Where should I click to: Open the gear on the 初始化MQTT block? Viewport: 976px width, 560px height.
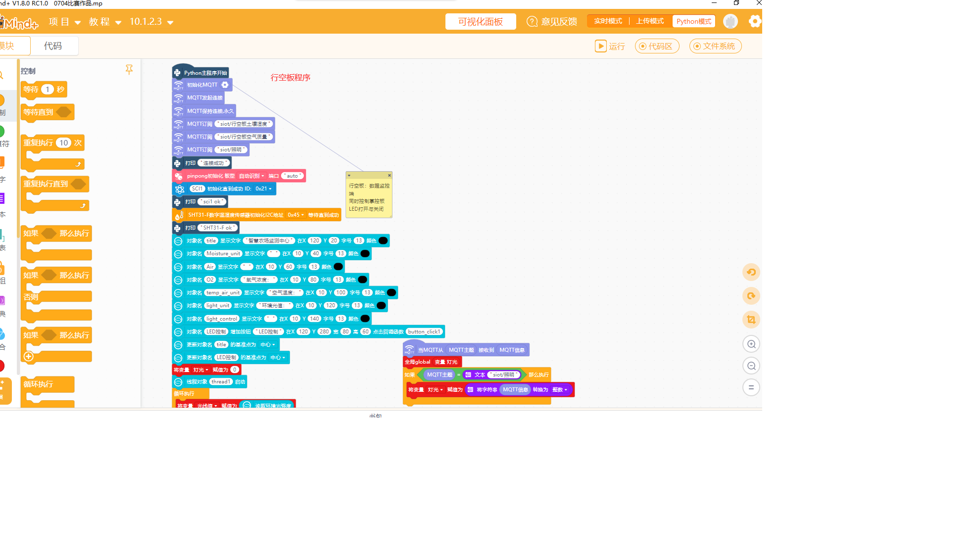225,85
